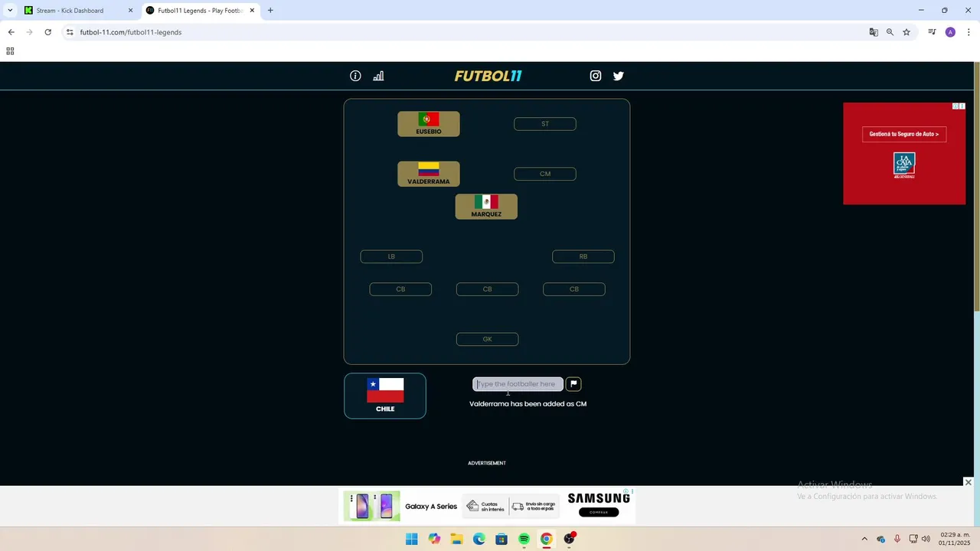Viewport: 980px width, 551px height.
Task: Click the FUTBOL11 logo
Action: (x=488, y=76)
